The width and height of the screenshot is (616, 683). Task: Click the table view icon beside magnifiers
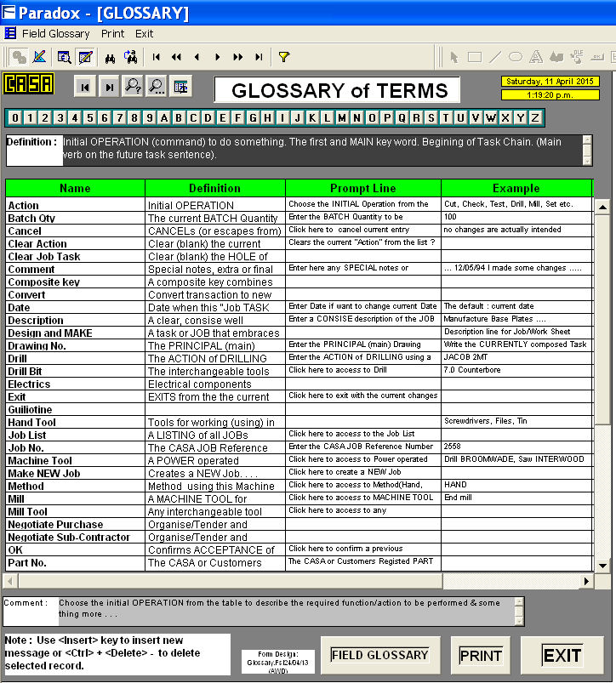click(180, 86)
